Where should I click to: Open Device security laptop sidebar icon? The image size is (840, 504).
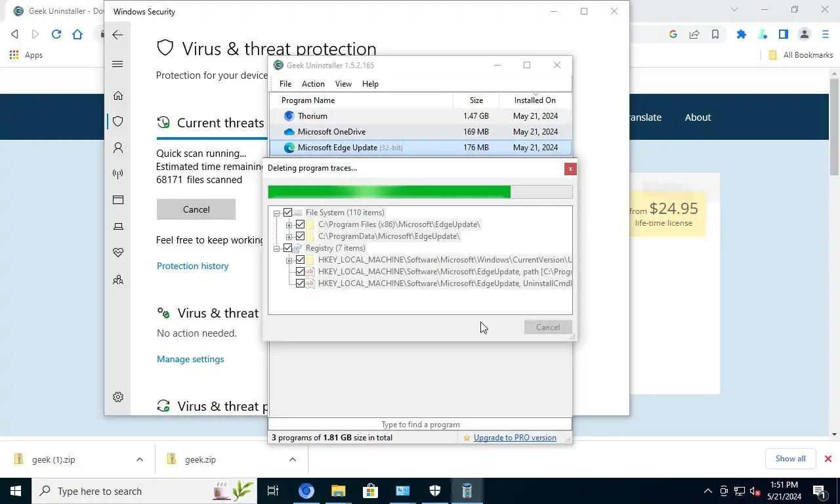[118, 226]
